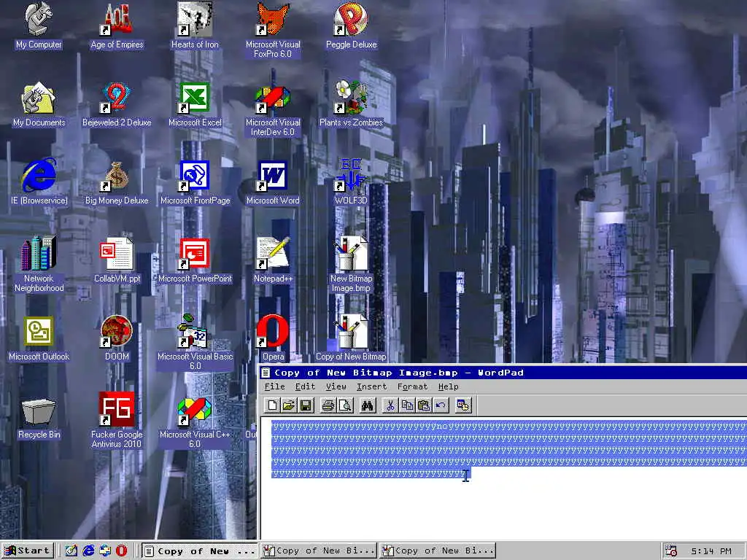Launch Internet Explorer from the quick launch bar

[x=88, y=551]
